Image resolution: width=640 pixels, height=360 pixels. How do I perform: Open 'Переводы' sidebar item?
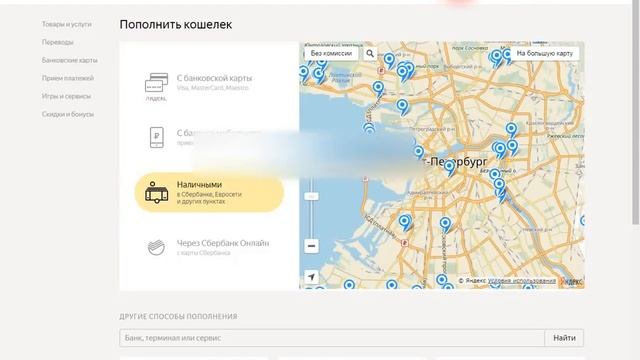58,42
